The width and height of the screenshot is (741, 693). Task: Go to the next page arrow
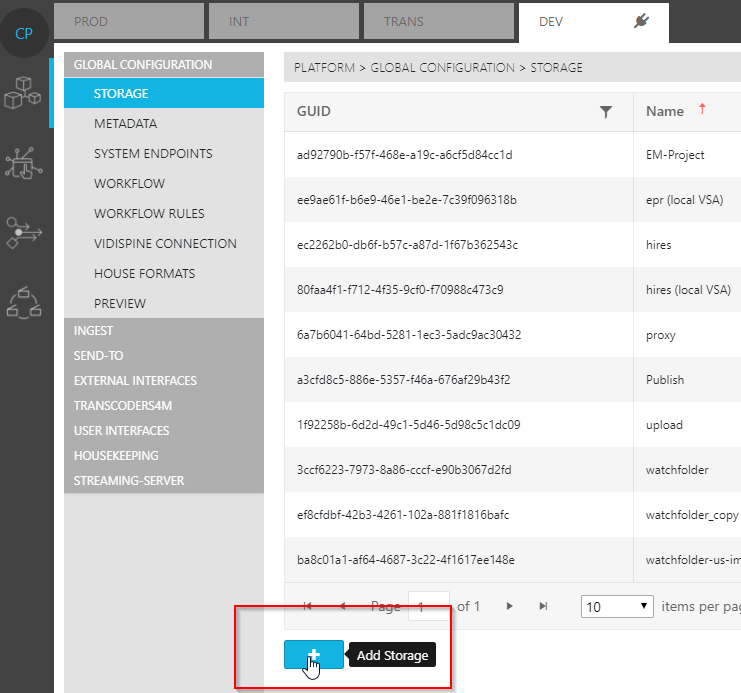(510, 606)
